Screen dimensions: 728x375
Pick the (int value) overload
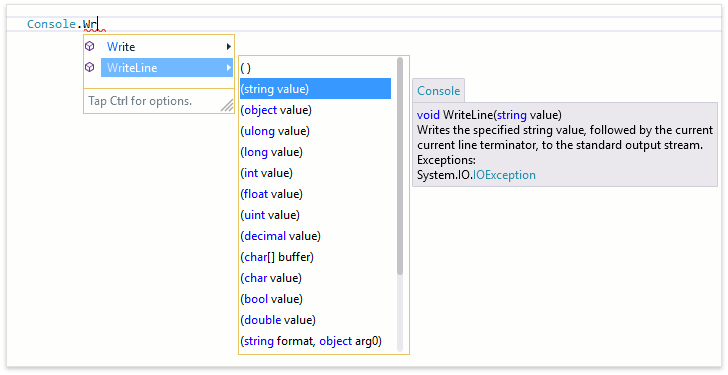(316, 173)
